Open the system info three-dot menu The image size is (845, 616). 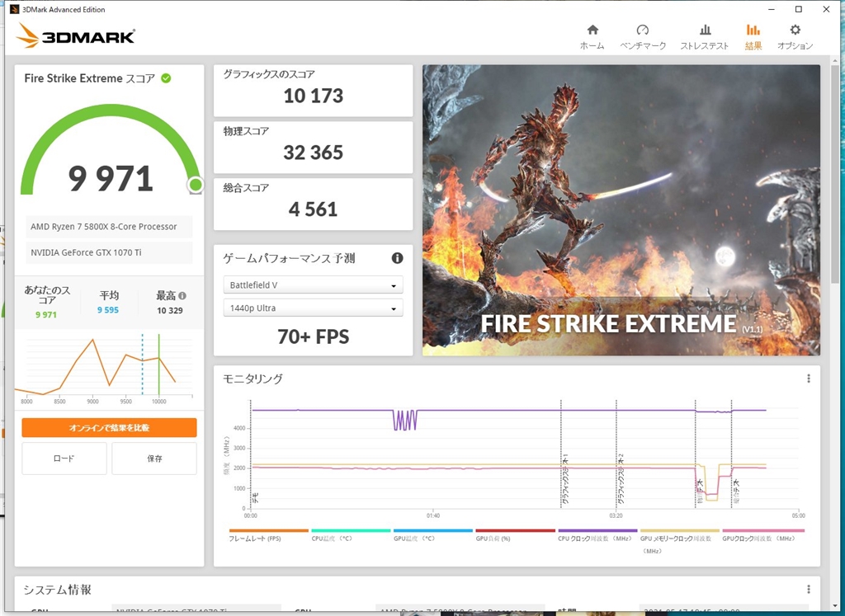point(808,589)
